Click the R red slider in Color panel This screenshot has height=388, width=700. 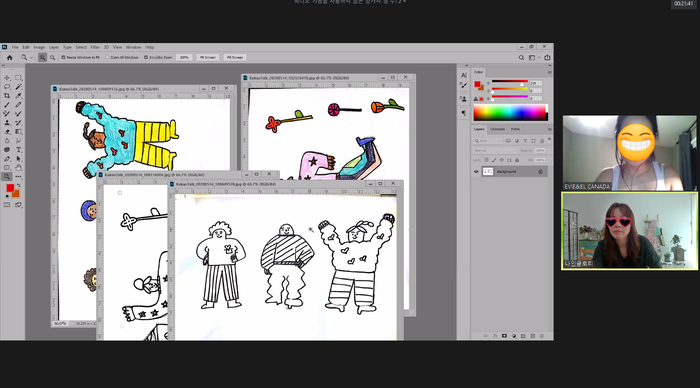[x=510, y=82]
